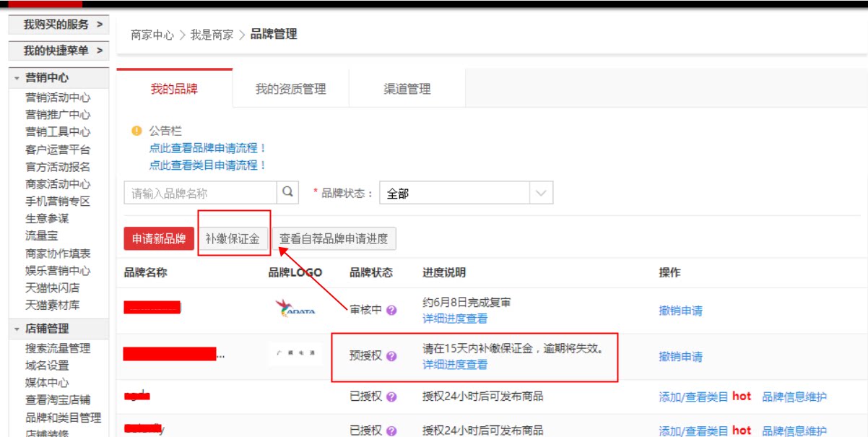The height and width of the screenshot is (437, 868).
Task: Click the 补缴保证金 button
Action: 232,238
